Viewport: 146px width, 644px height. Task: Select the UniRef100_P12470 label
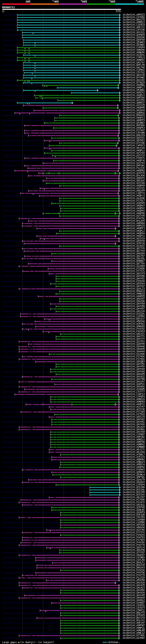134,502
